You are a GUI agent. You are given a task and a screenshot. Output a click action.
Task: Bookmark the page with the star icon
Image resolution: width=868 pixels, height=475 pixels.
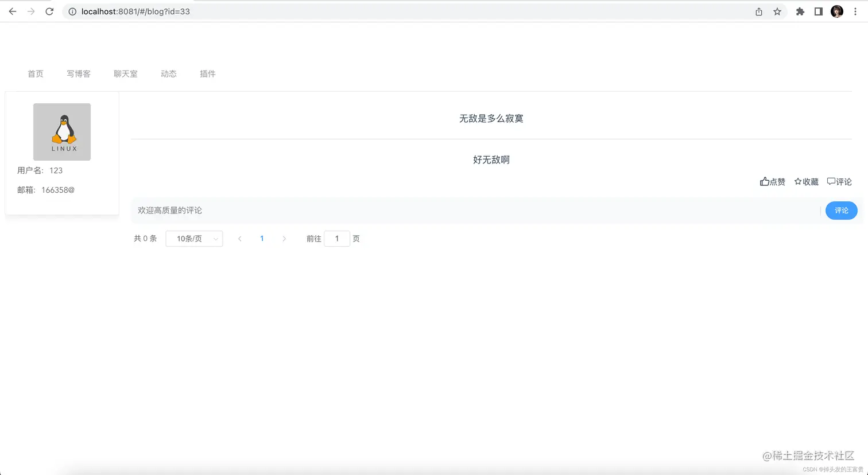point(777,11)
